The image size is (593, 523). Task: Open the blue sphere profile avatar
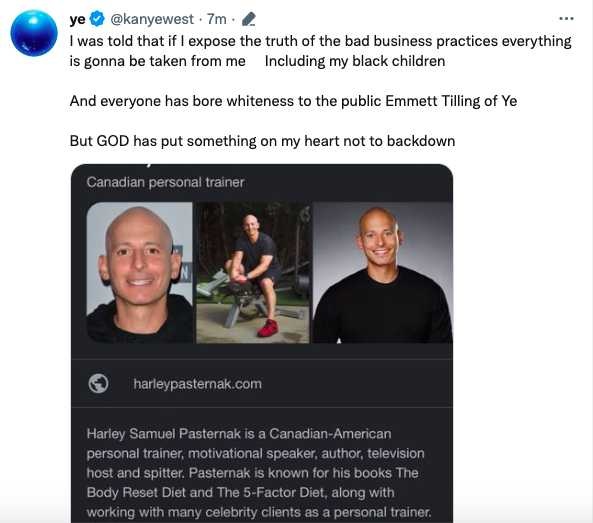(x=34, y=33)
